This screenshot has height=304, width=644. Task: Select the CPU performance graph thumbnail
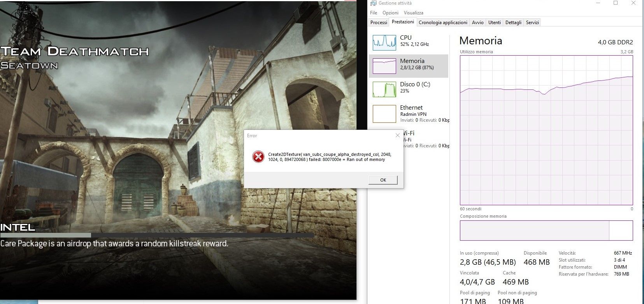click(384, 43)
